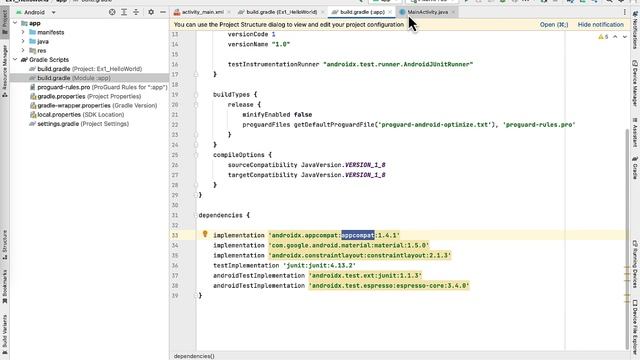Click the selected appcompat text on line 33
Screen dimensions: 640x360
pyautogui.click(x=358, y=235)
